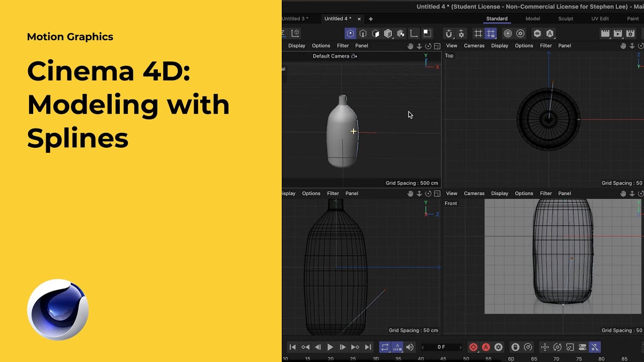Click pan hand icon in perspective viewport
The height and width of the screenshot is (362, 644).
(x=410, y=46)
